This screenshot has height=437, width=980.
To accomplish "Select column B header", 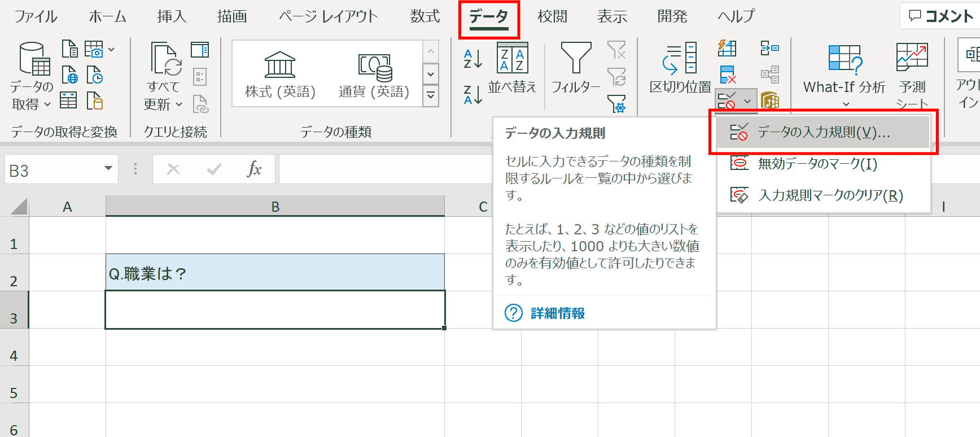I will click(x=275, y=207).
